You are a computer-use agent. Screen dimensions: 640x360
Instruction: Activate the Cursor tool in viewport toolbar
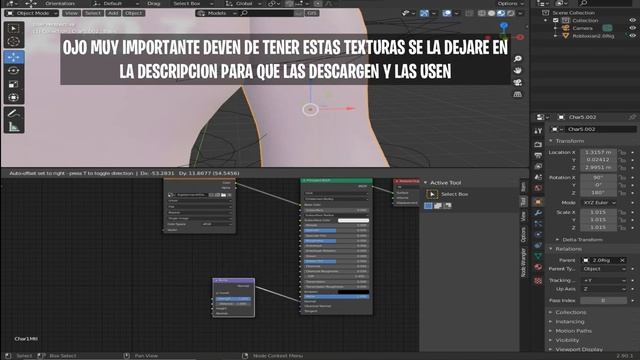13,42
